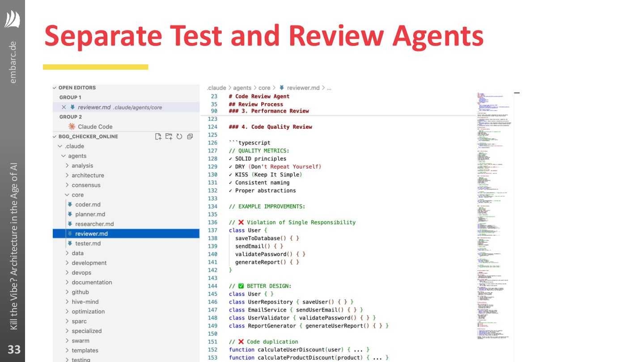Collapse the agents folder
Image resolution: width=644 pixels, height=362 pixels.
tap(64, 156)
